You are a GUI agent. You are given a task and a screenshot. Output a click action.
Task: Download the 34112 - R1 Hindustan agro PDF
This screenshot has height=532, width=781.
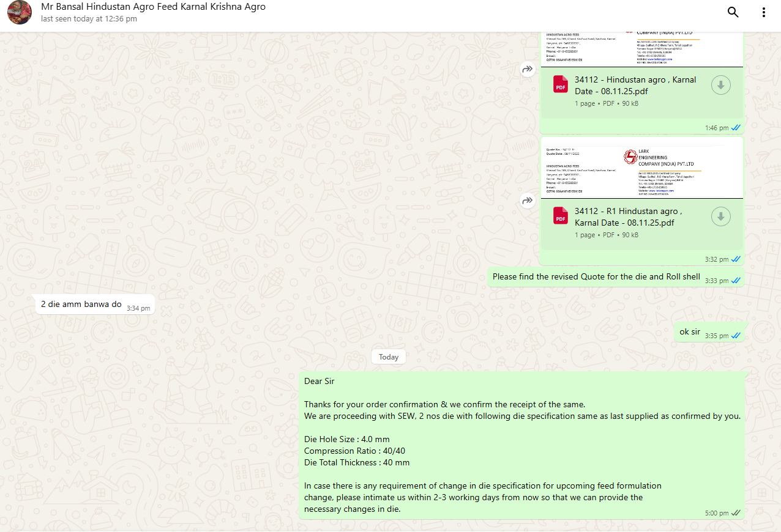click(x=720, y=216)
